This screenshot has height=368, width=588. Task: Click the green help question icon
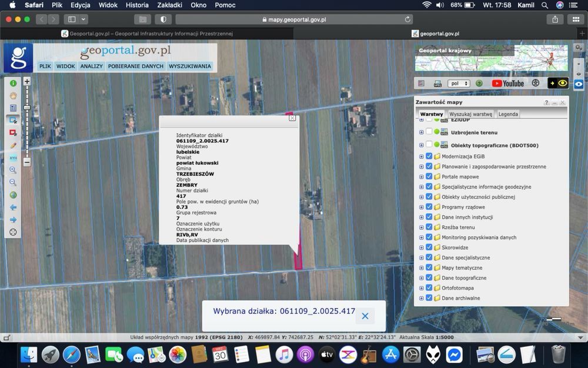click(479, 84)
